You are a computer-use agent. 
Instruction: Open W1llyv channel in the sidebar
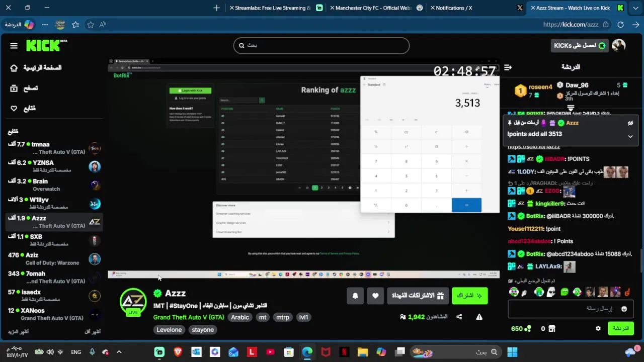54,203
